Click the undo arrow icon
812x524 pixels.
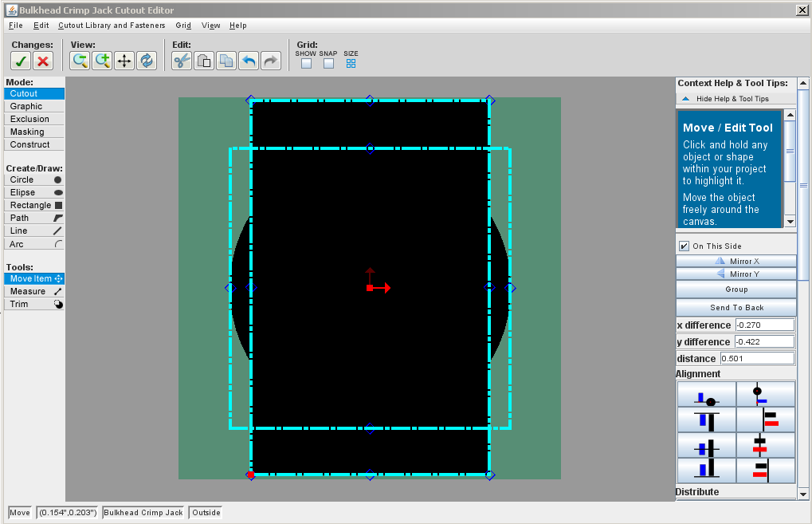[249, 61]
